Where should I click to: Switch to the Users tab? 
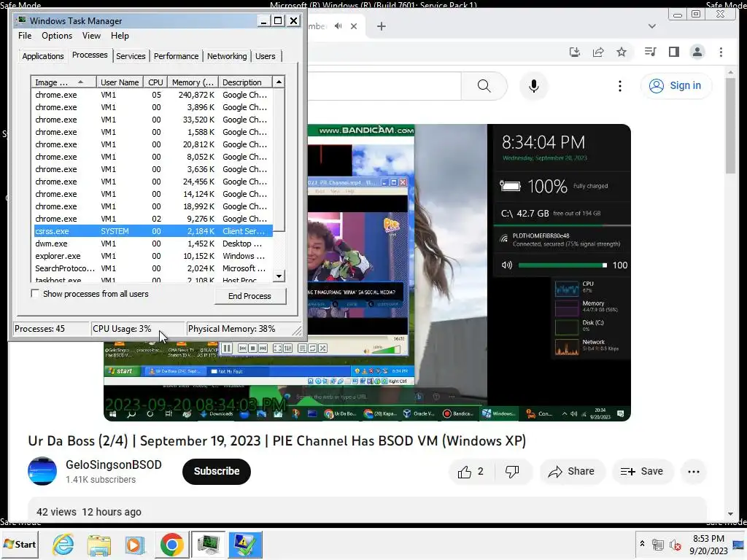coord(265,56)
